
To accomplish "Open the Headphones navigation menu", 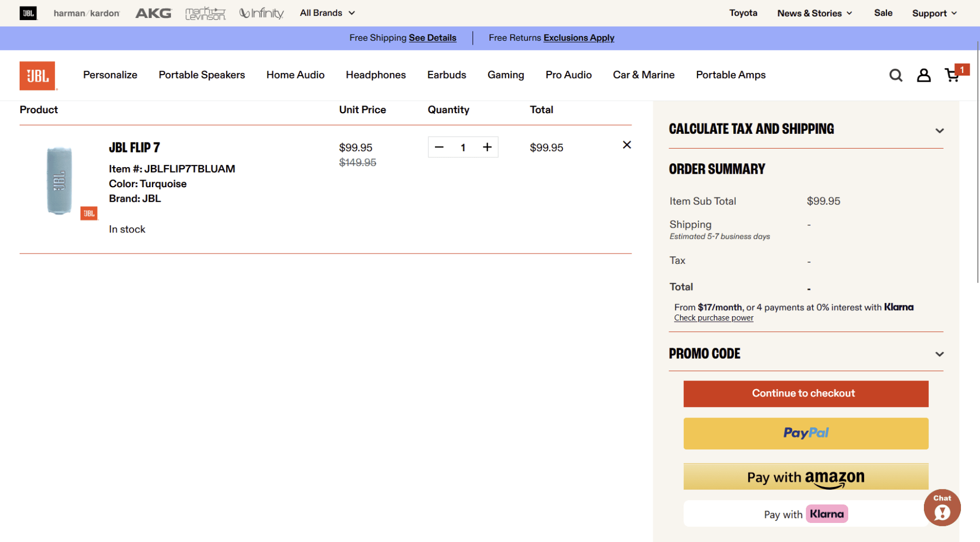I will pos(376,75).
